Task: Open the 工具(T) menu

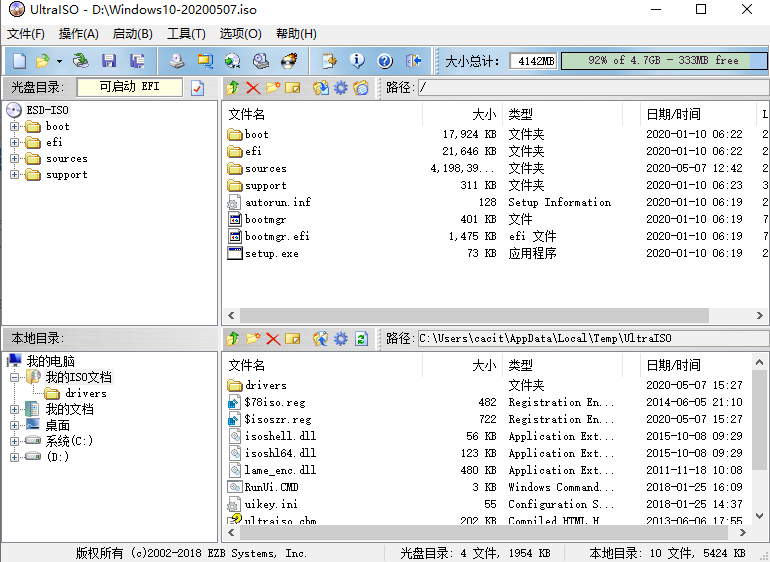Action: tap(186, 34)
